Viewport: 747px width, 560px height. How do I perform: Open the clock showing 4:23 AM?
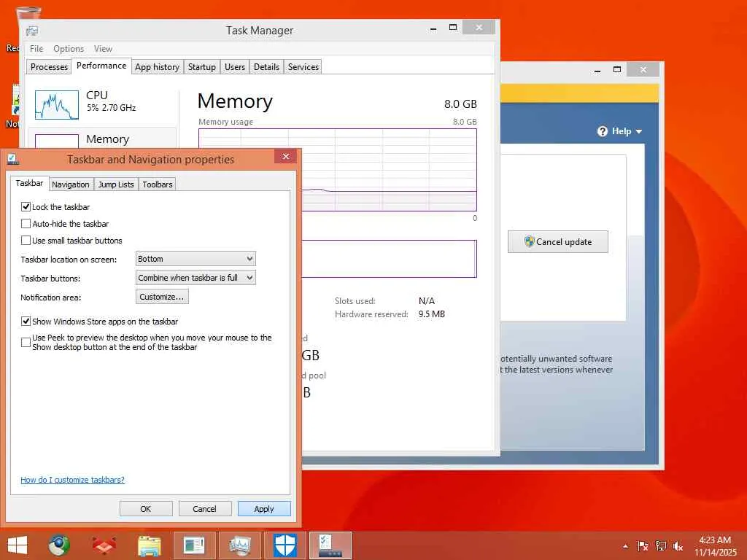[715, 546]
